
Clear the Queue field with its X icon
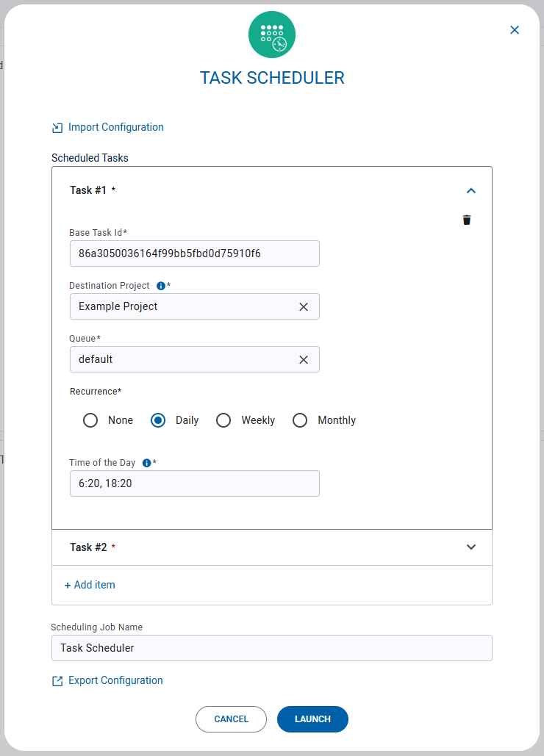pyautogui.click(x=304, y=359)
